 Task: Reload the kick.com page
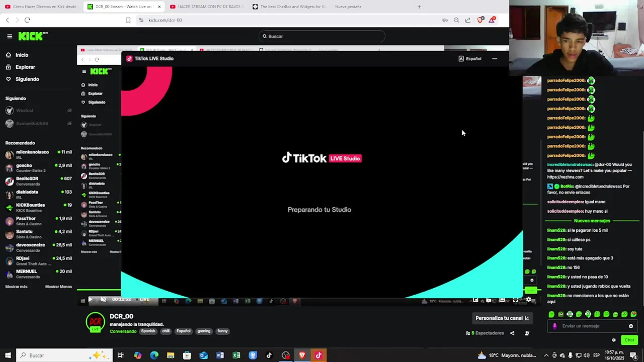(x=27, y=20)
